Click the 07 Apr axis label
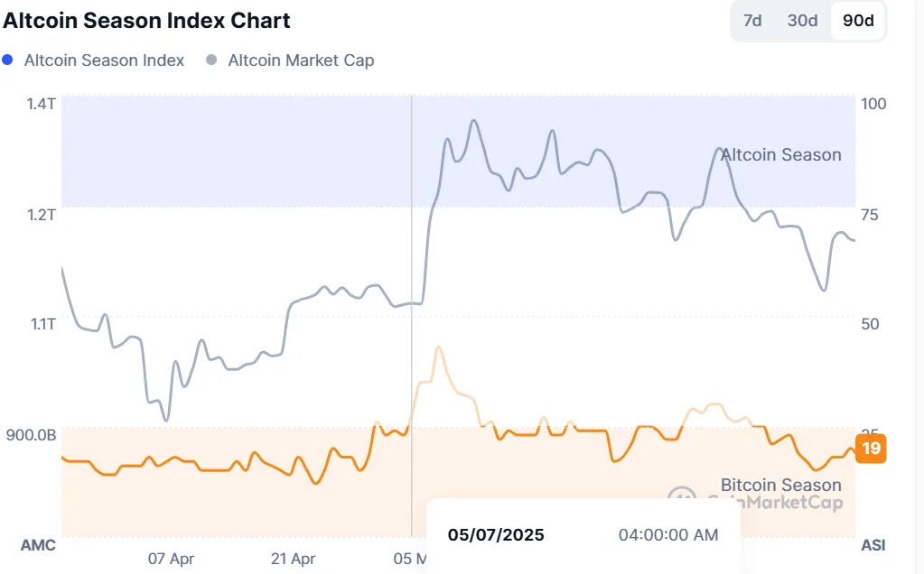Screen dimensions: 924x574 point(172,559)
